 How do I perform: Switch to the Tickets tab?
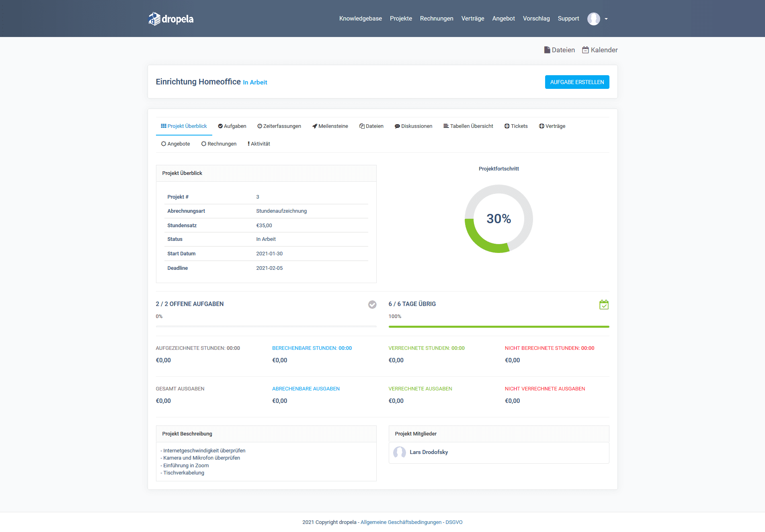(x=516, y=126)
